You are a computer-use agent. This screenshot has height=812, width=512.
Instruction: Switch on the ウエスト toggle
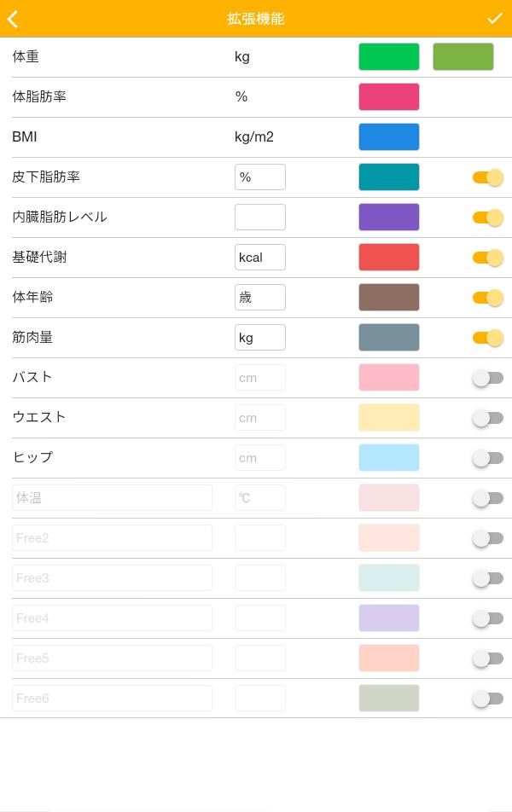[x=487, y=418]
